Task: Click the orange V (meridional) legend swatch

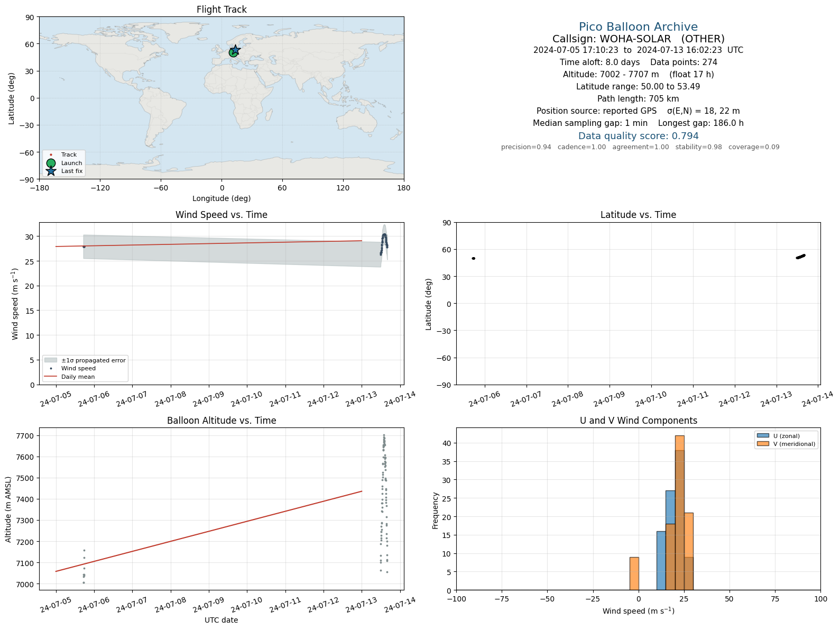Action: [x=763, y=444]
